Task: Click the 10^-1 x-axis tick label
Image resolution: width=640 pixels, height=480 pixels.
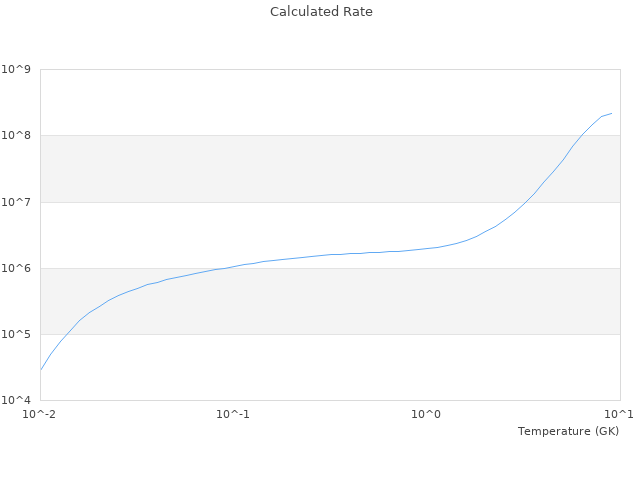Action: [x=233, y=414]
